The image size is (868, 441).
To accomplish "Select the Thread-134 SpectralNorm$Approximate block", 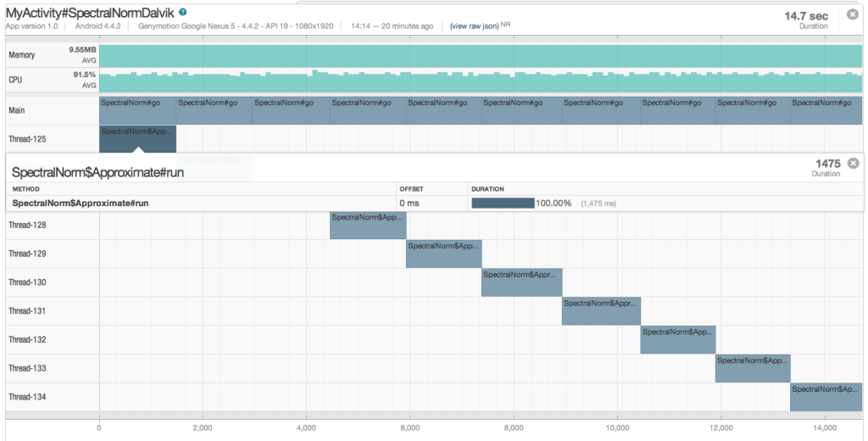I will coord(826,397).
